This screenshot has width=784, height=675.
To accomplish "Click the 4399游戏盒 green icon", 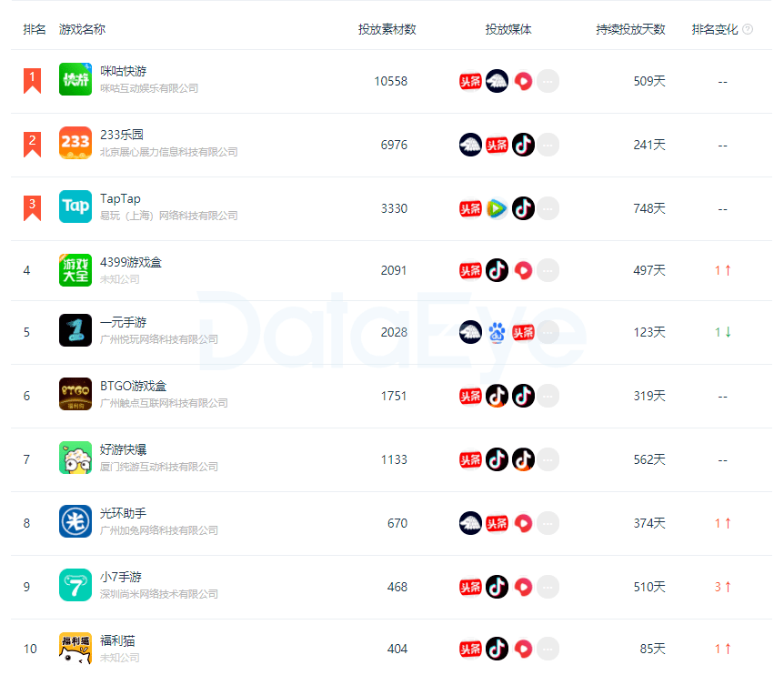I will pos(75,270).
